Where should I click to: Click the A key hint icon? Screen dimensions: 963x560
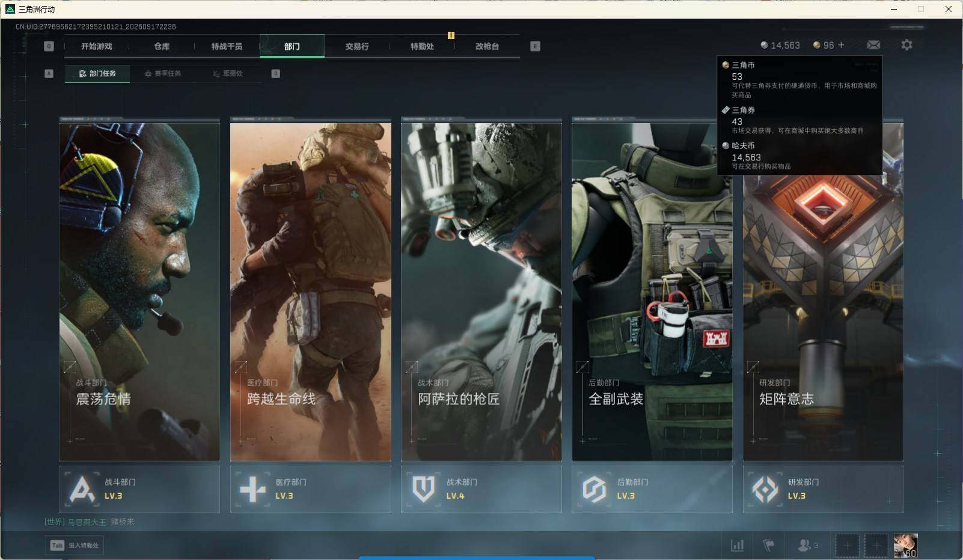coord(49,73)
